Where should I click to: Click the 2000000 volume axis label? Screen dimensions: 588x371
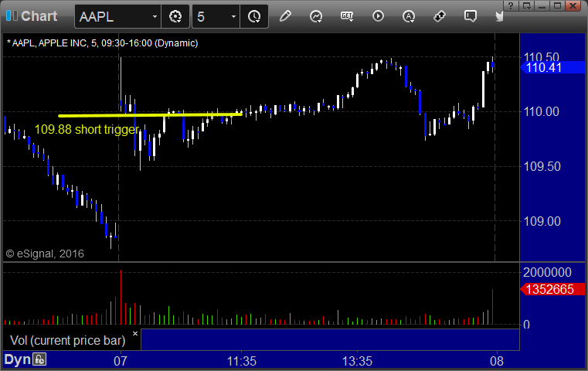coord(547,272)
